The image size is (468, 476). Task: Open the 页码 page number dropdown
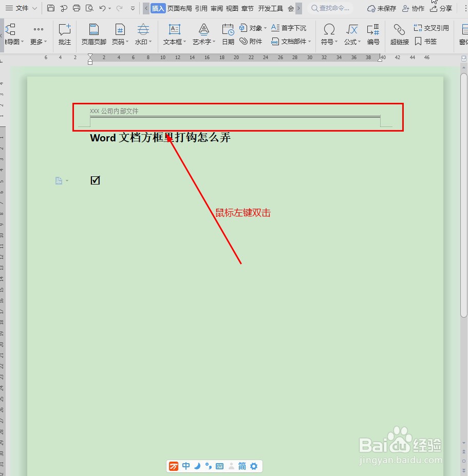[120, 34]
